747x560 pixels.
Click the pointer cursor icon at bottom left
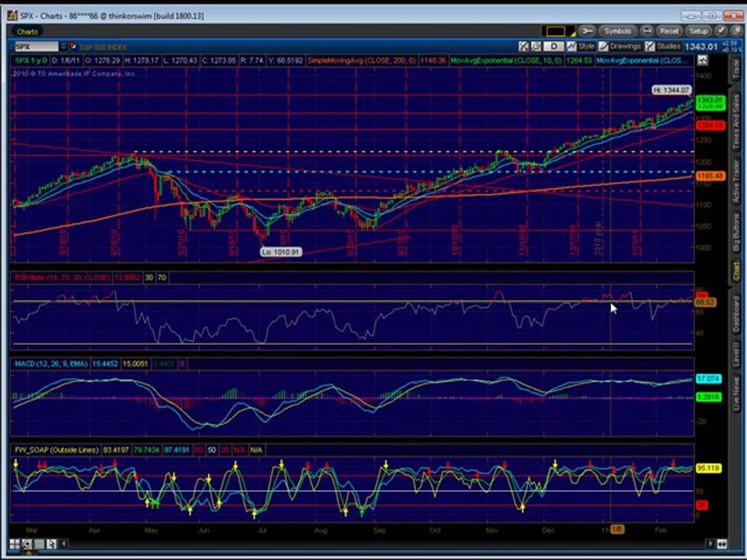(x=51, y=544)
